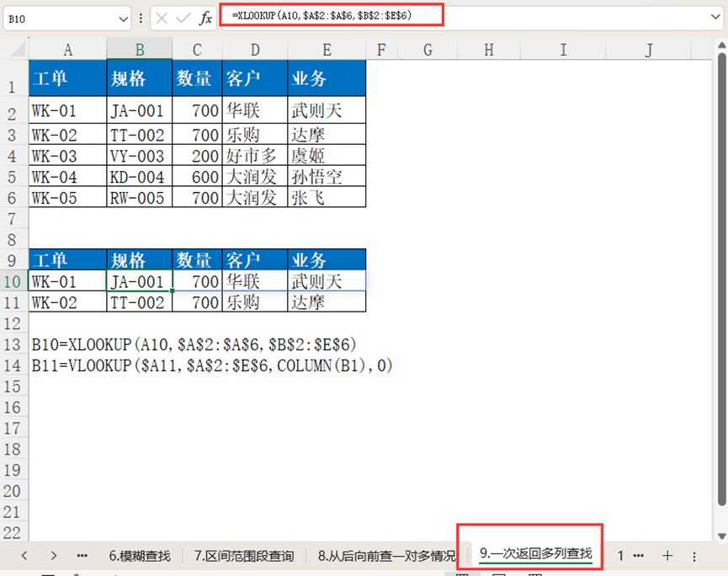Select column F header
Image resolution: width=728 pixels, height=576 pixels.
381,49
